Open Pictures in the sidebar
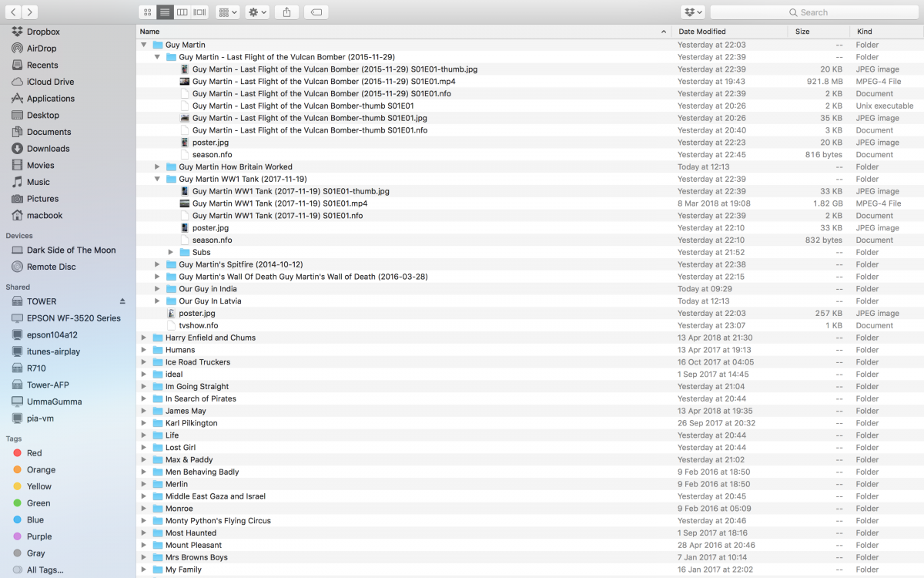The image size is (924, 578). click(42, 199)
